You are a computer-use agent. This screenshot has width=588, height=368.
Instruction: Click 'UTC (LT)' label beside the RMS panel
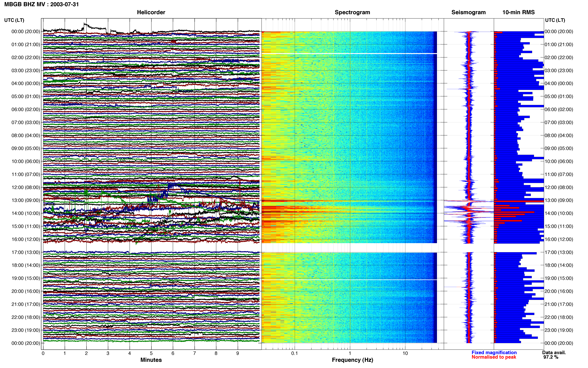555,20
